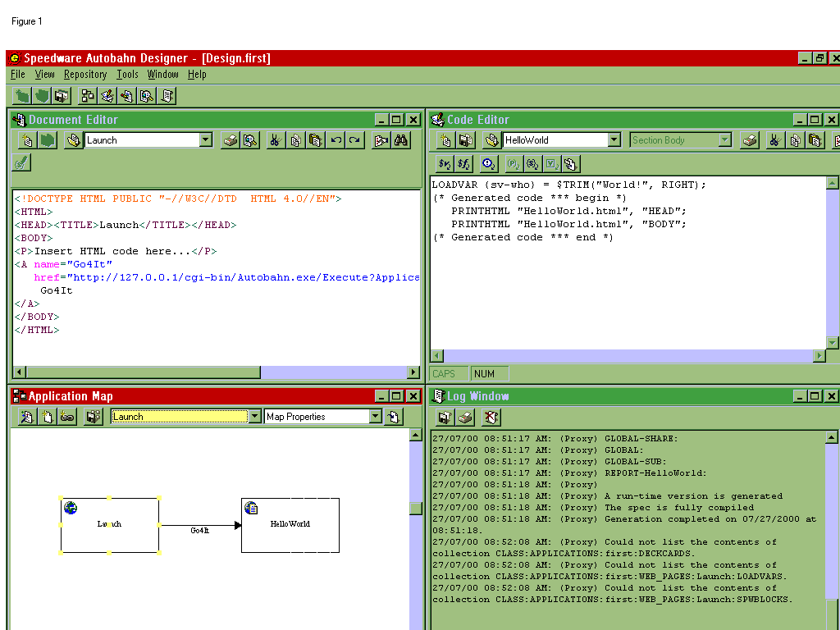Expand the HelloWorld dropdown in Code Editor
The height and width of the screenshot is (630, 840).
(614, 140)
